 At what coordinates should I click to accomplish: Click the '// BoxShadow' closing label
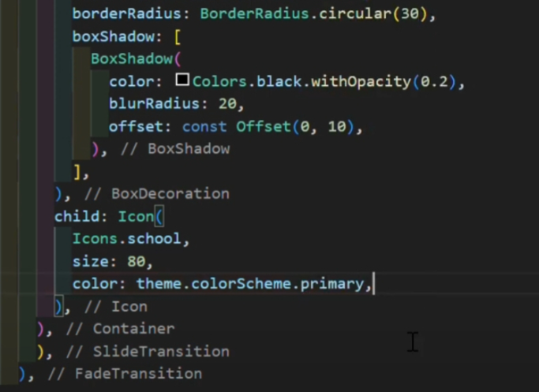(175, 149)
